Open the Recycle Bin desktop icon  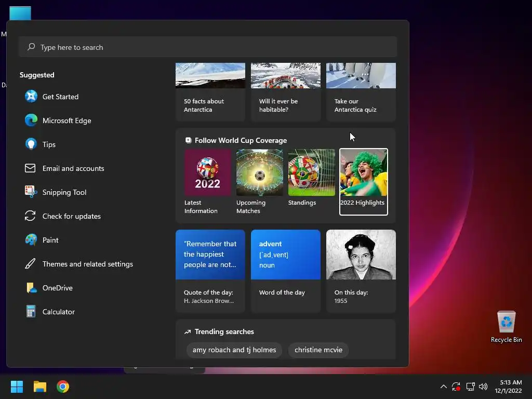point(506,326)
